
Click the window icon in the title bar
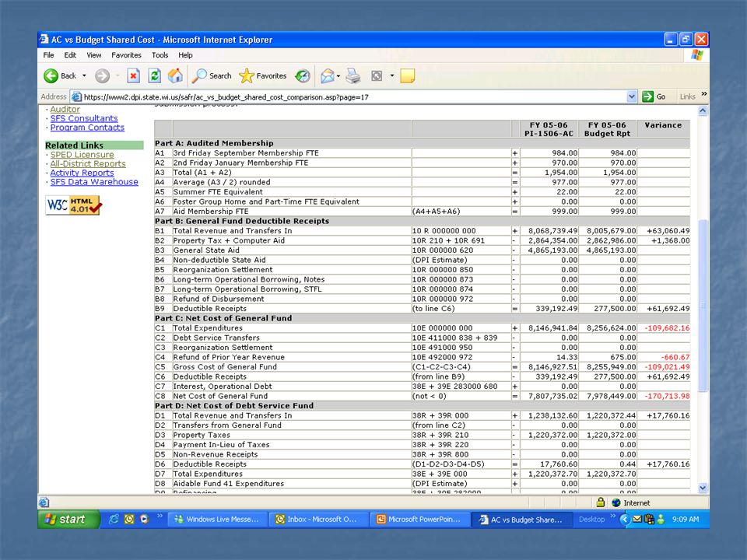coord(44,39)
